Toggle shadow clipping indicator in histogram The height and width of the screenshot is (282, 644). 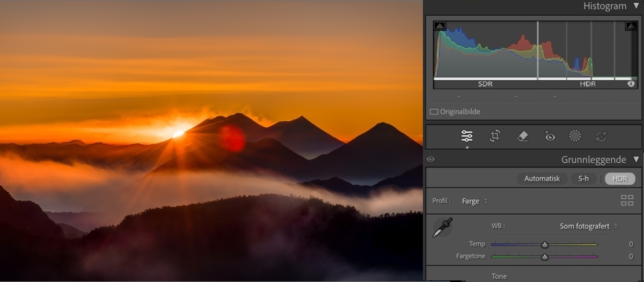click(440, 26)
